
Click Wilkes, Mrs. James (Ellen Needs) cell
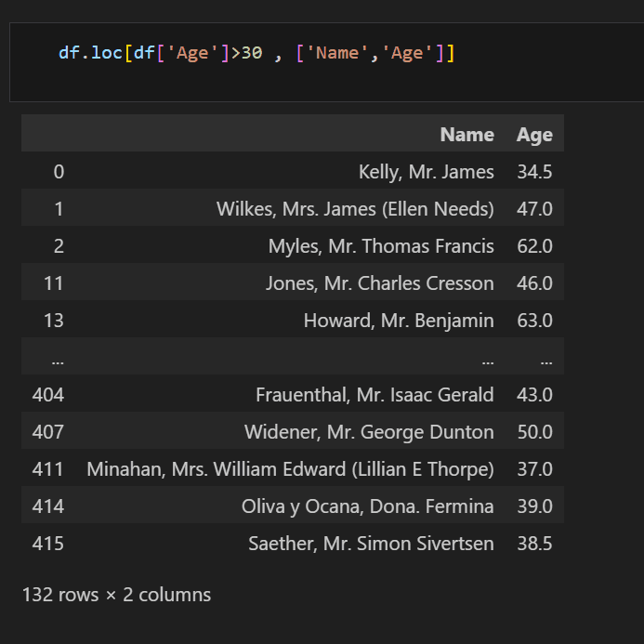(355, 209)
